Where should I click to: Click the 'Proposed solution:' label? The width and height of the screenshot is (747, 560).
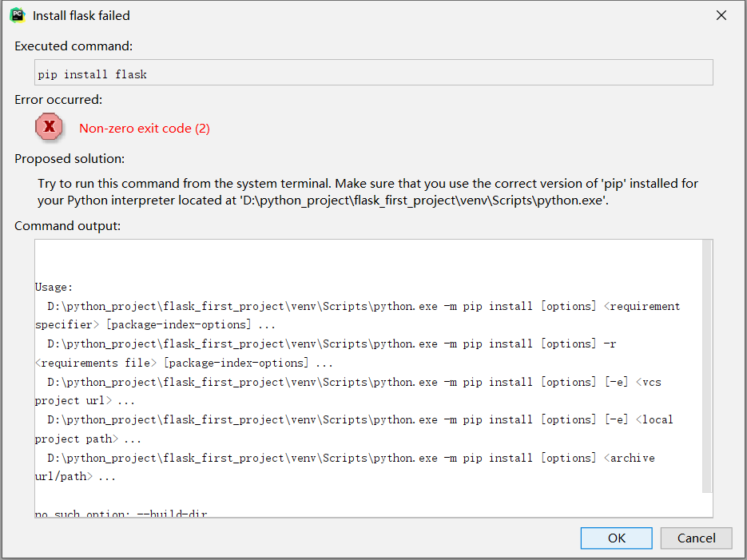[x=70, y=158]
